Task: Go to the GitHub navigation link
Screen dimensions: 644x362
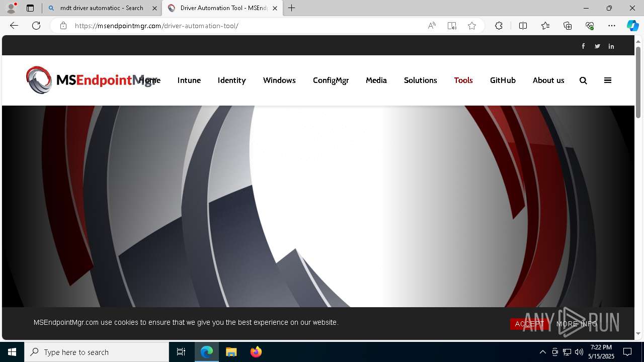Action: click(503, 80)
